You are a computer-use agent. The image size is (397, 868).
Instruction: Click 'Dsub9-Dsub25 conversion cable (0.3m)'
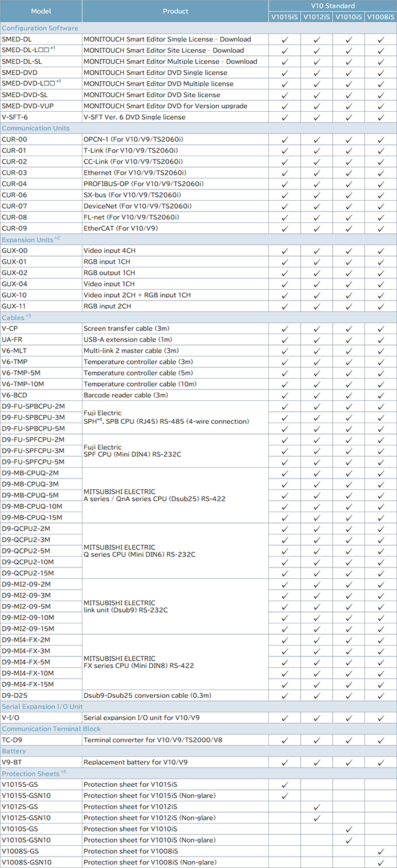pos(147,695)
